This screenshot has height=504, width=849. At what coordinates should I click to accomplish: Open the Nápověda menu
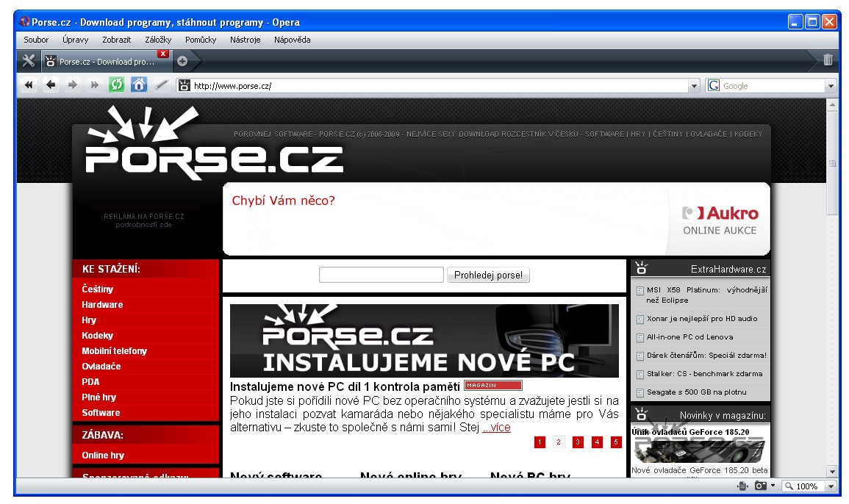(292, 40)
